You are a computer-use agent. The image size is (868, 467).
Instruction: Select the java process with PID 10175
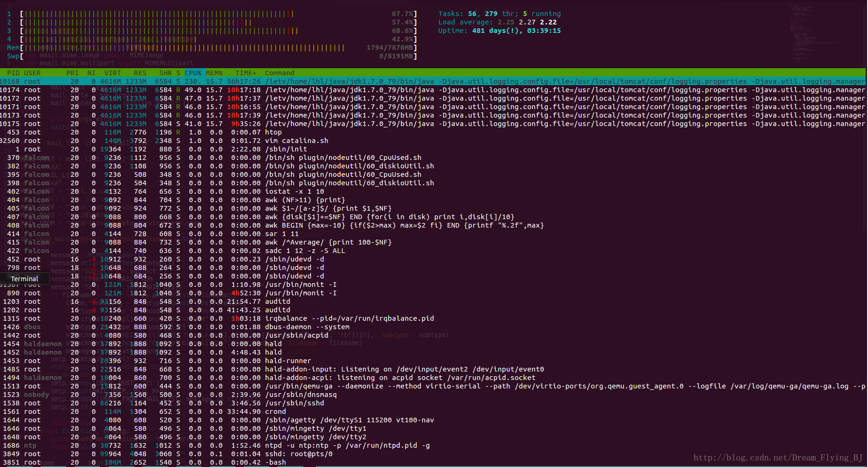(433, 124)
